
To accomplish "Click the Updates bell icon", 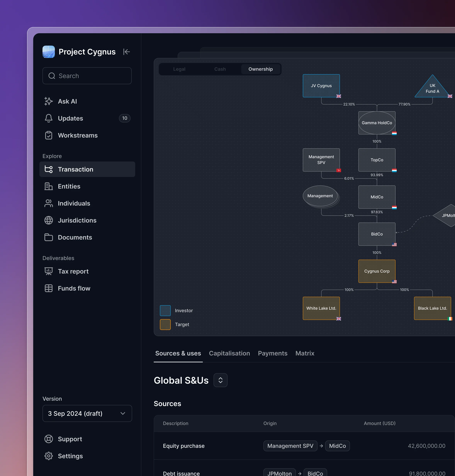I will (48, 118).
